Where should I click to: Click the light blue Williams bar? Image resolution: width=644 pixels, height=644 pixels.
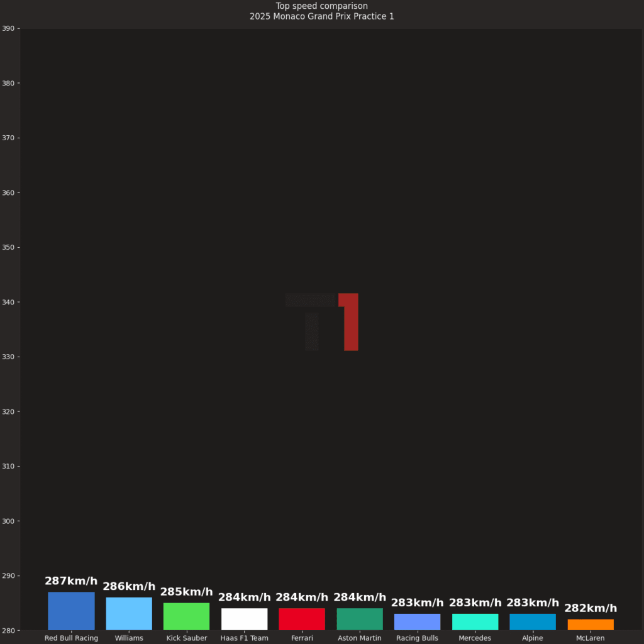129,614
